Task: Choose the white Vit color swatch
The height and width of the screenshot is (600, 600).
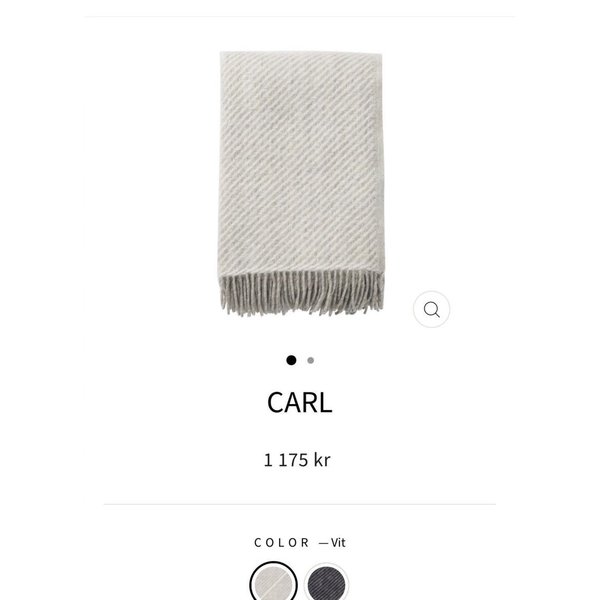Action: [x=273, y=582]
